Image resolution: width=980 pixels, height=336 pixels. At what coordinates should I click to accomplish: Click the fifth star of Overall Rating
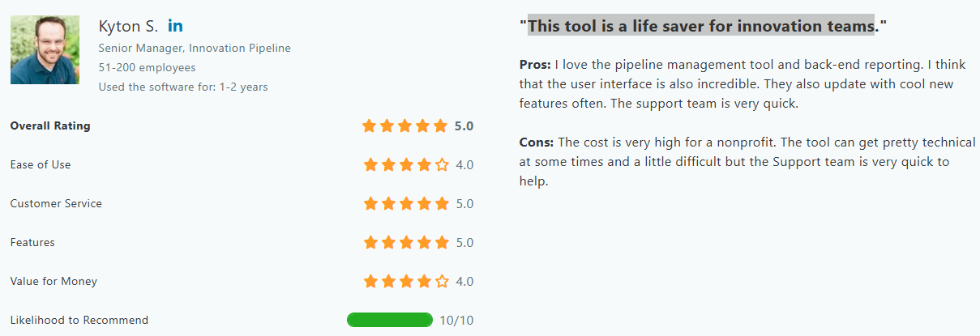click(441, 126)
